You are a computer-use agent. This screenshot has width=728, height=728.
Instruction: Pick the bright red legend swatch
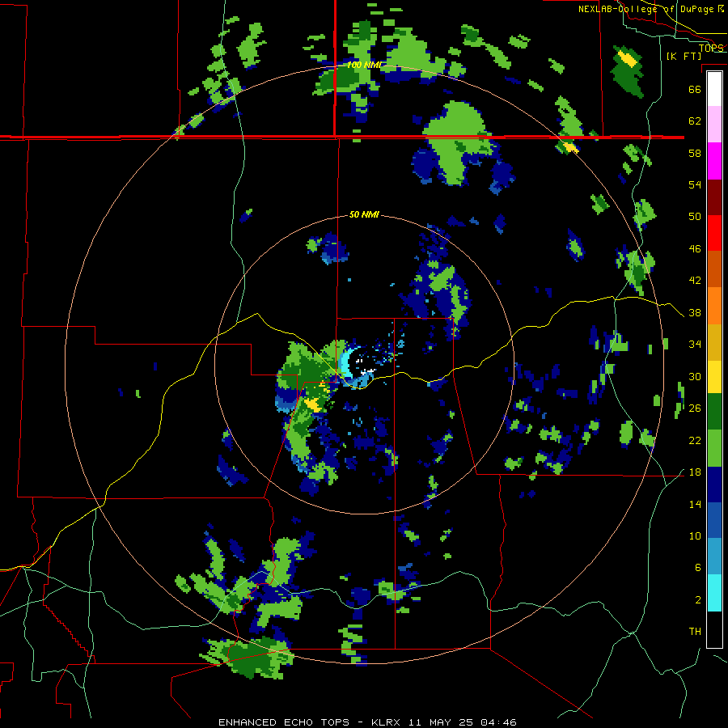point(714,233)
